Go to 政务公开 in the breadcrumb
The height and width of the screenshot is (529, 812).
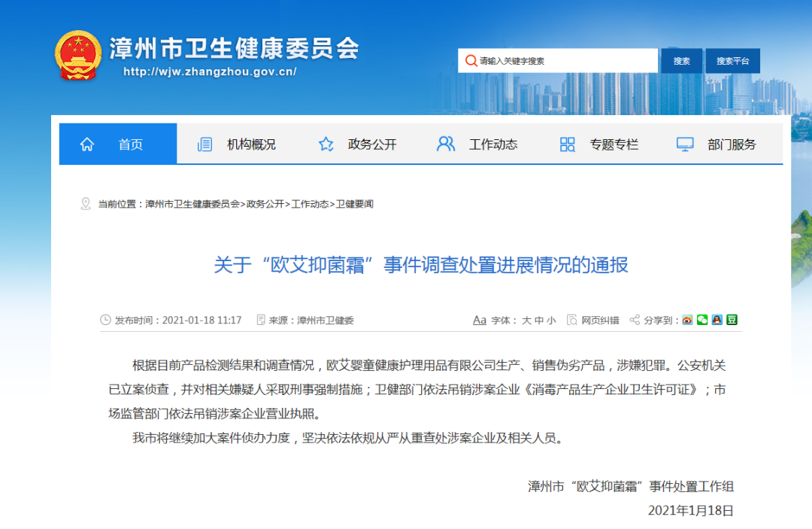coord(265,204)
